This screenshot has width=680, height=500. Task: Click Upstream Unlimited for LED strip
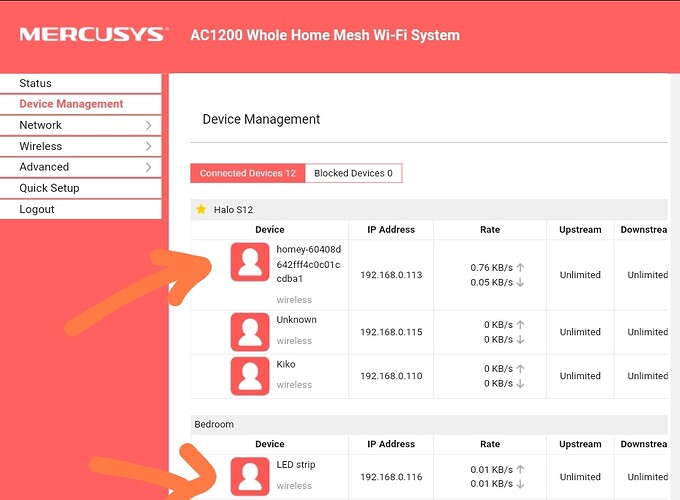tap(580, 477)
